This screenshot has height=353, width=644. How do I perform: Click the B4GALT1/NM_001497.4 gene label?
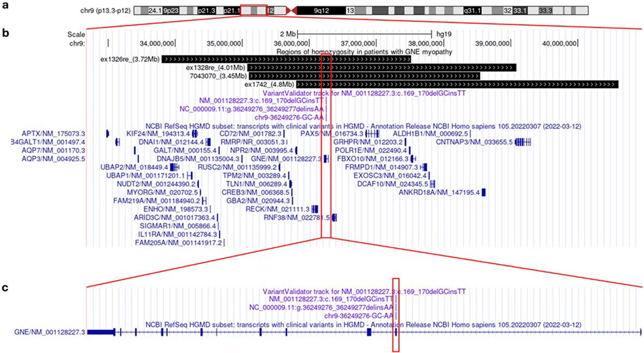(x=48, y=142)
